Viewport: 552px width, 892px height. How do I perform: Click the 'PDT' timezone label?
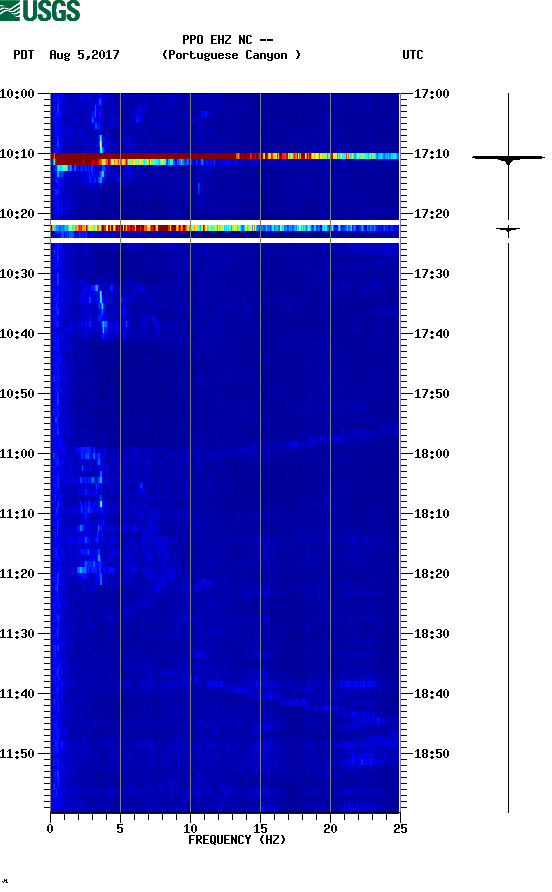tap(24, 55)
